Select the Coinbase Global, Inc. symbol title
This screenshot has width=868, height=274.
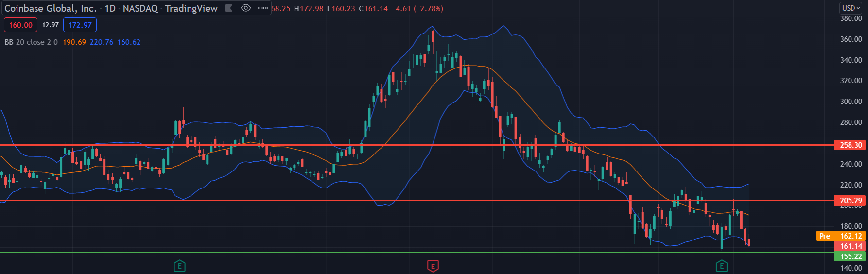tap(50, 8)
